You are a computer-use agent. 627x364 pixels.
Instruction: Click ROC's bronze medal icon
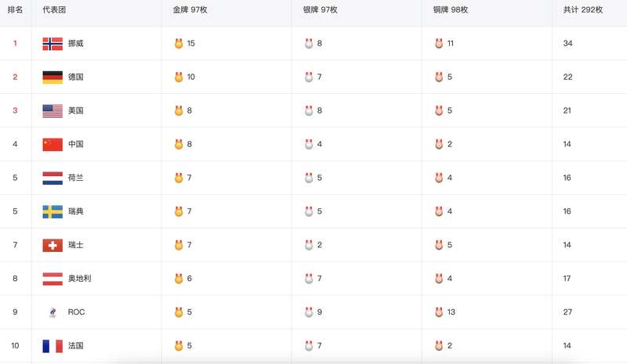click(439, 312)
